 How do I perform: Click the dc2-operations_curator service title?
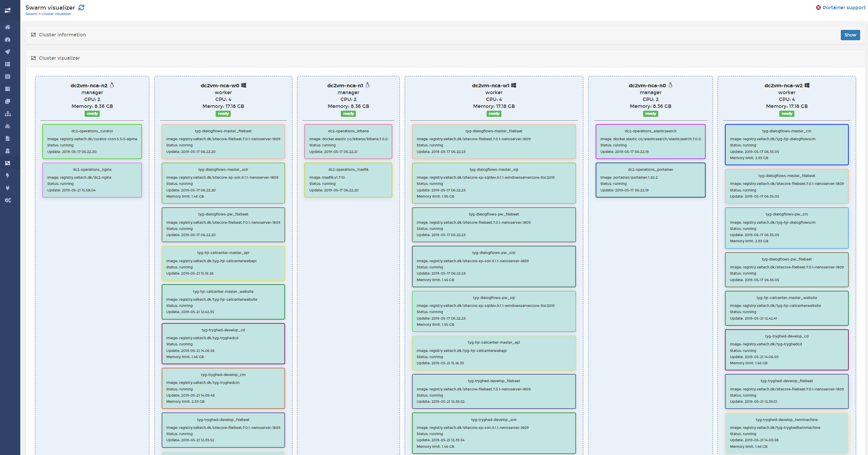pyautogui.click(x=92, y=131)
